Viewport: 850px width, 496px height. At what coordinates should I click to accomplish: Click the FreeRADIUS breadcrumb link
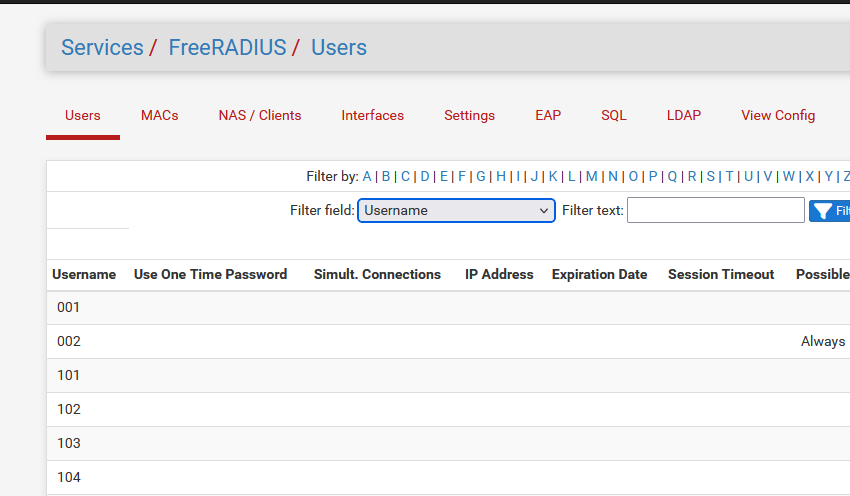tap(227, 48)
